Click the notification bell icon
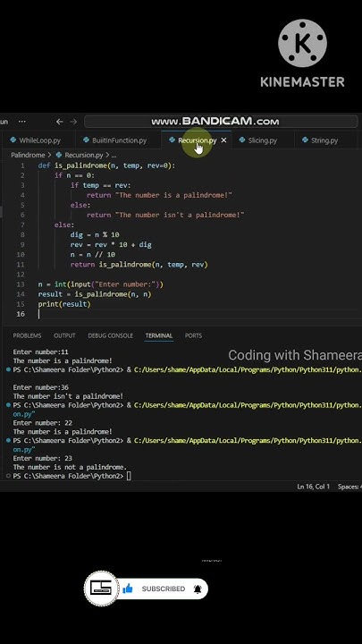The image size is (362, 644). tap(198, 589)
